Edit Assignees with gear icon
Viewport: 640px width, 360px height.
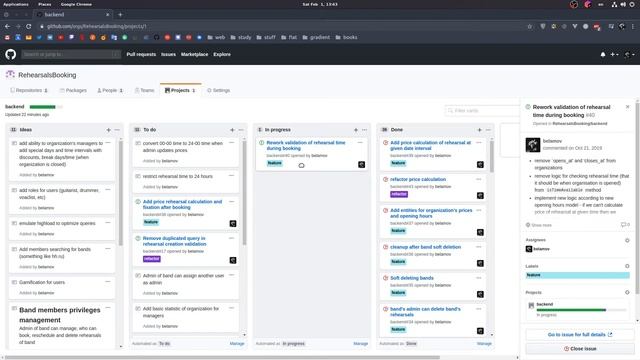pos(627,240)
